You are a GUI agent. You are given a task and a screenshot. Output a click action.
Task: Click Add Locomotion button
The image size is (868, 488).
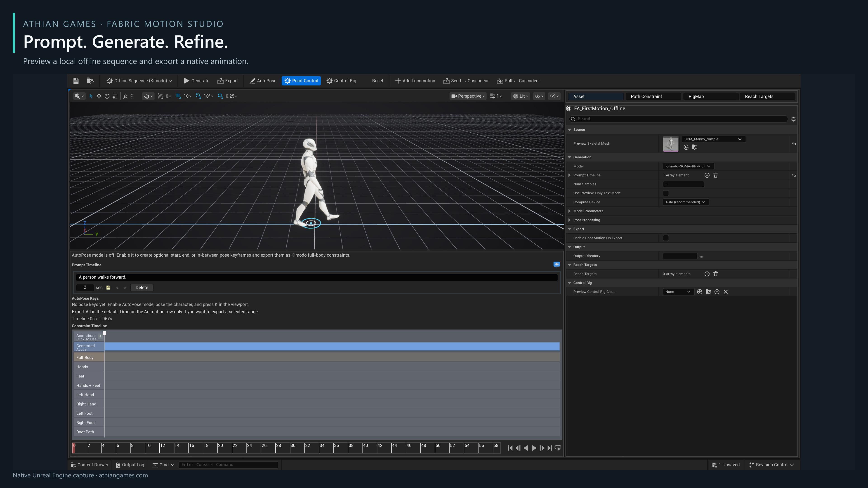[x=415, y=81]
